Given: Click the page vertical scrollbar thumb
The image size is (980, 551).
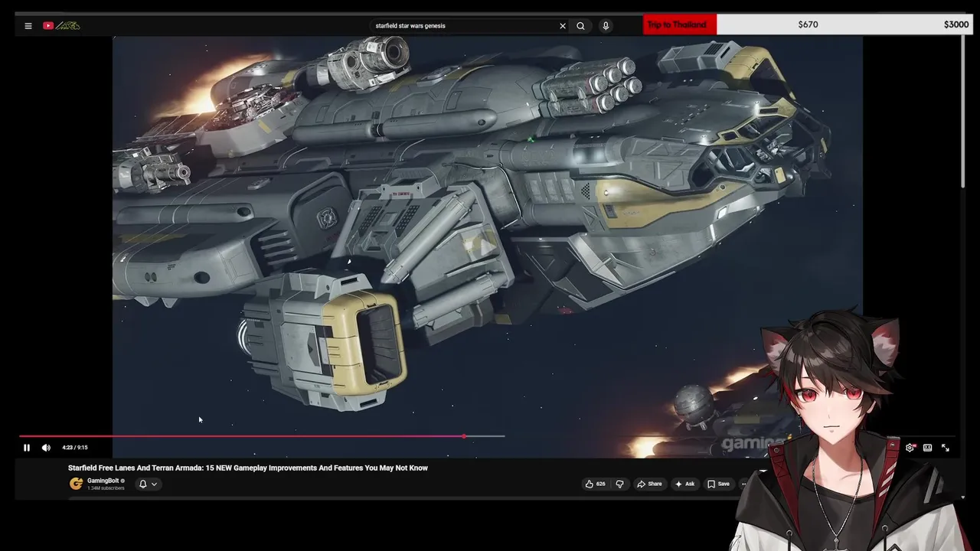Looking at the screenshot, I should point(963,109).
